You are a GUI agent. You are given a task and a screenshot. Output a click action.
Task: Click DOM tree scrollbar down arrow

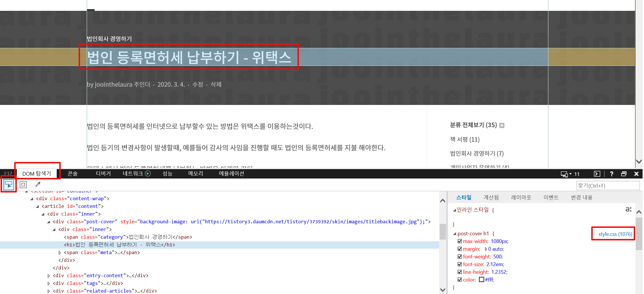[443, 290]
